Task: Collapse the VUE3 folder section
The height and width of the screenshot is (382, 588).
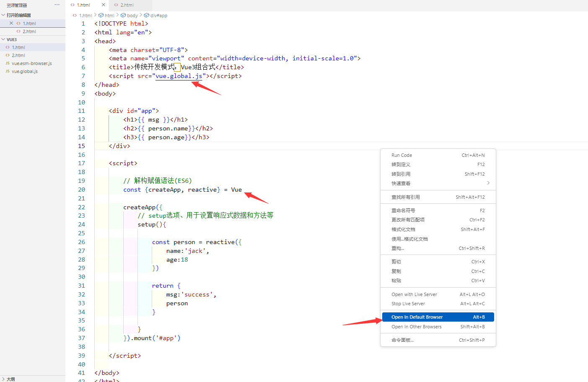Action: coord(3,39)
